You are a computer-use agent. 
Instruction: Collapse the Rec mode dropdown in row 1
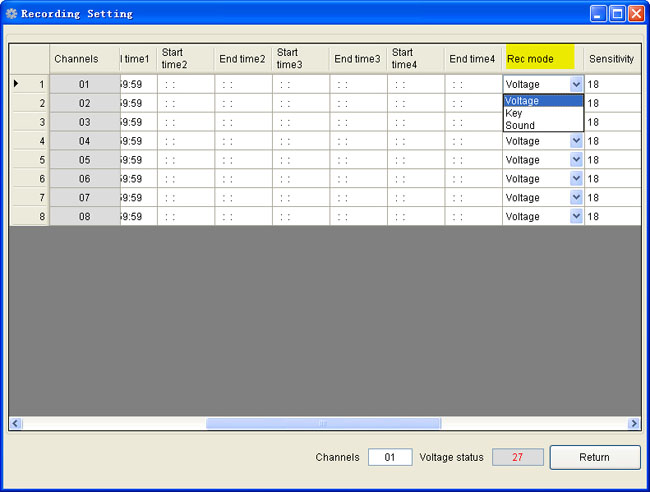click(x=576, y=85)
